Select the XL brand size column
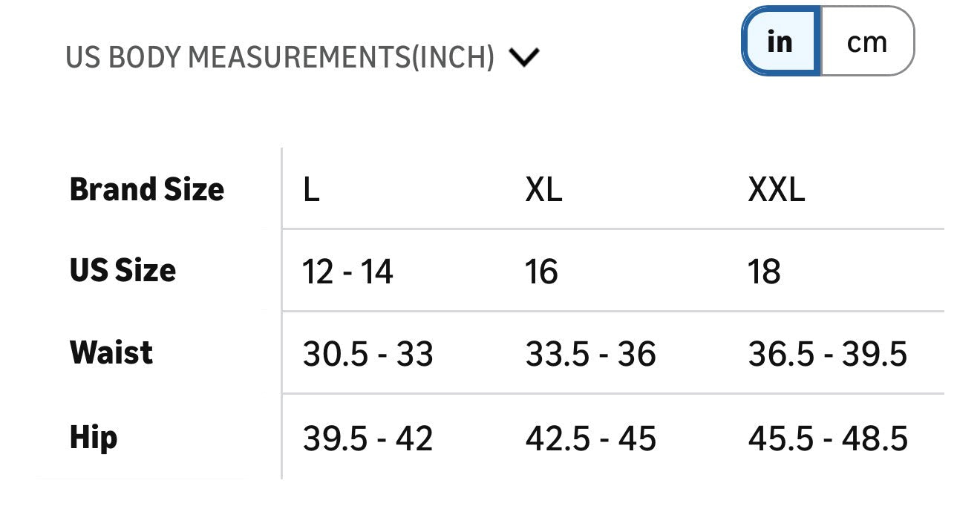This screenshot has height=506, width=980. click(543, 190)
